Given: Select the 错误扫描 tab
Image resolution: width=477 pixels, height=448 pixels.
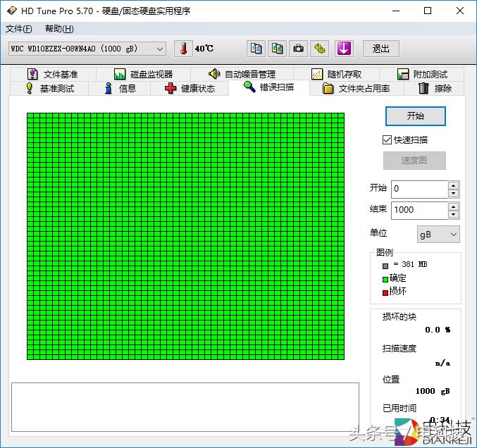Looking at the screenshot, I should click(269, 87).
